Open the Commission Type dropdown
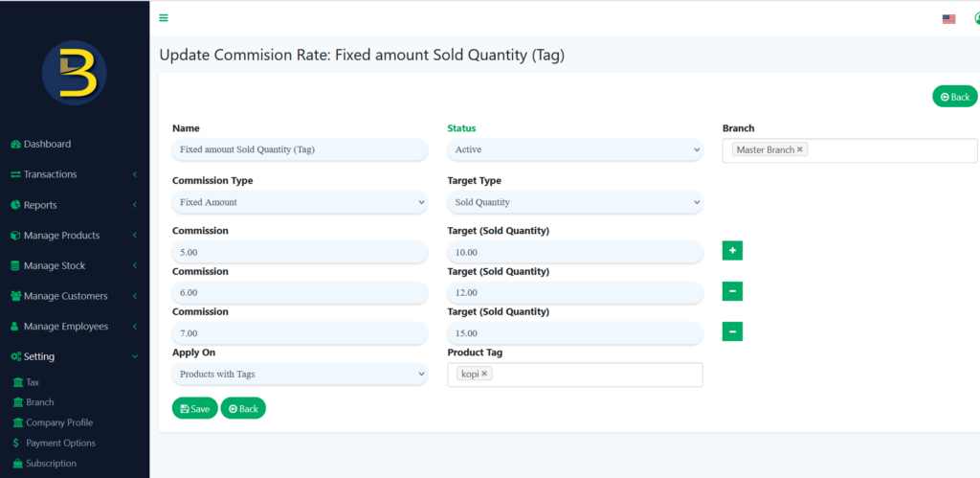Image resolution: width=980 pixels, height=478 pixels. click(300, 202)
